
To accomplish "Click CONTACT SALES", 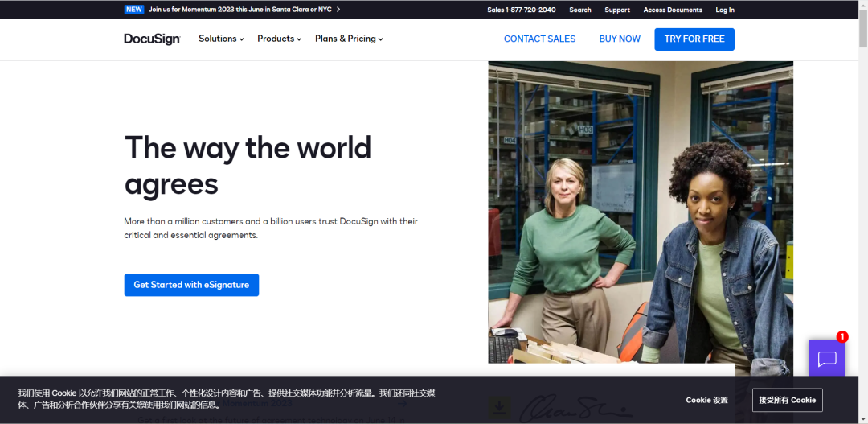I will pyautogui.click(x=540, y=39).
